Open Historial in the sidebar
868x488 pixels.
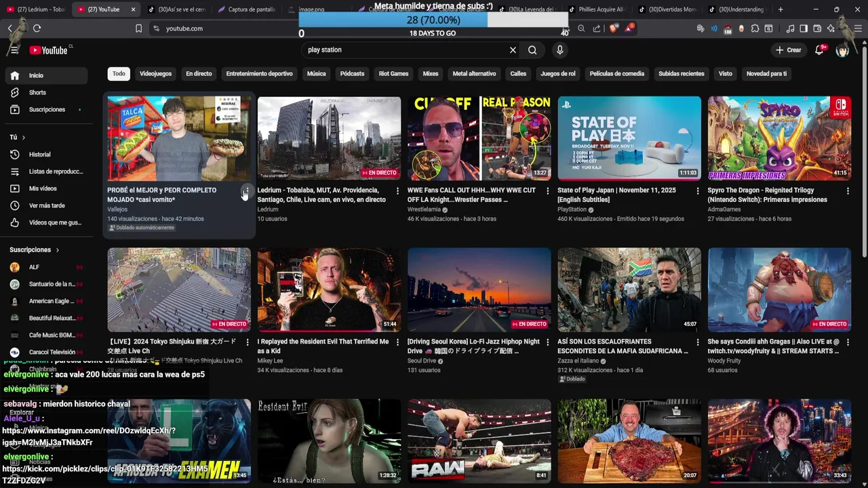[x=46, y=155]
